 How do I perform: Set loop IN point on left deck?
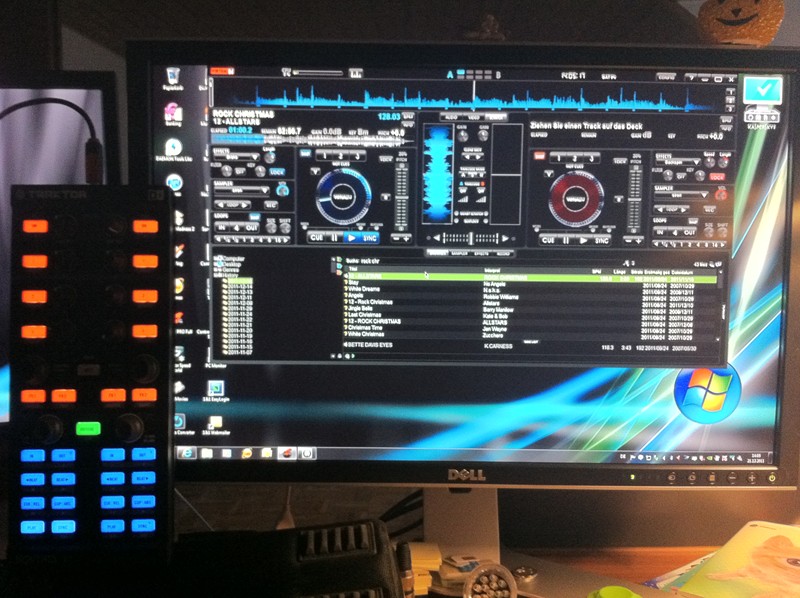click(222, 228)
